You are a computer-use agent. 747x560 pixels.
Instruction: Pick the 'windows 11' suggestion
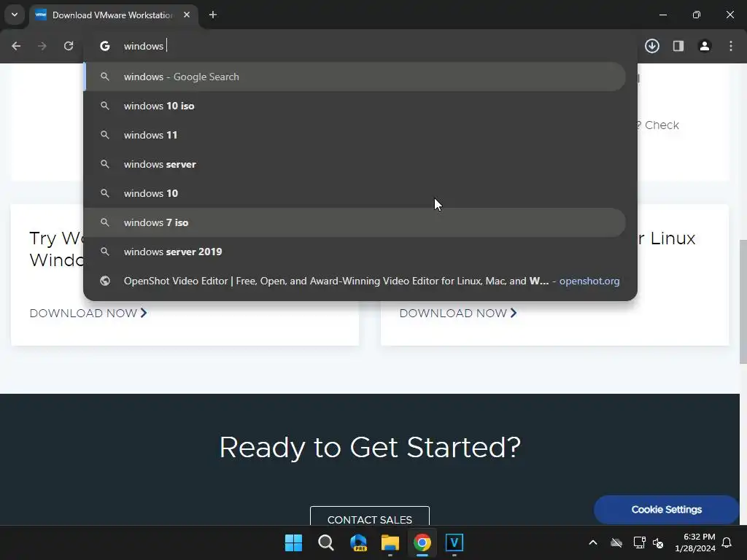(x=355, y=135)
